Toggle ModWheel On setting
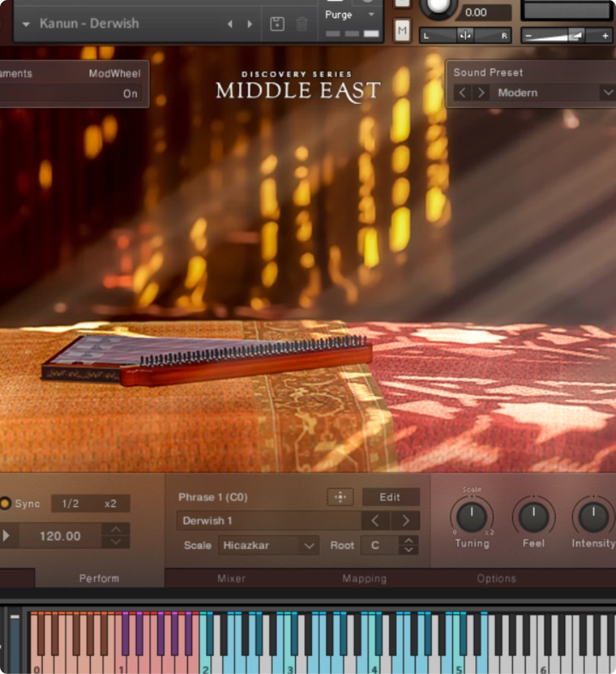The image size is (616, 674). pyautogui.click(x=130, y=93)
